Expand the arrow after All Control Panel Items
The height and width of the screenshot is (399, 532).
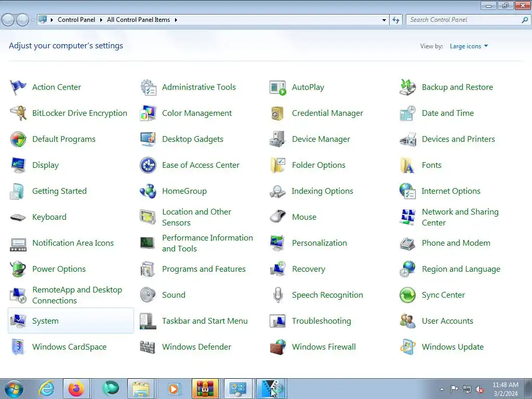click(x=176, y=20)
